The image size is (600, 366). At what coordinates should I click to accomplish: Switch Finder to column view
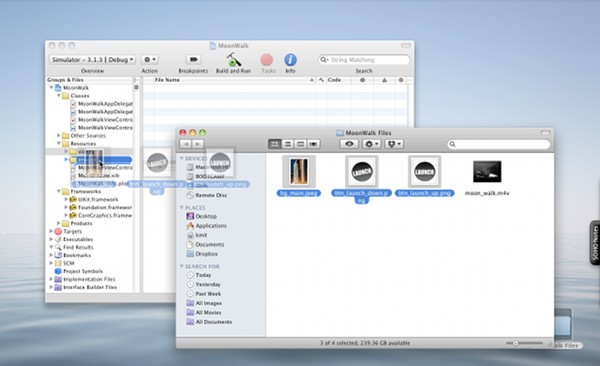pyautogui.click(x=300, y=144)
